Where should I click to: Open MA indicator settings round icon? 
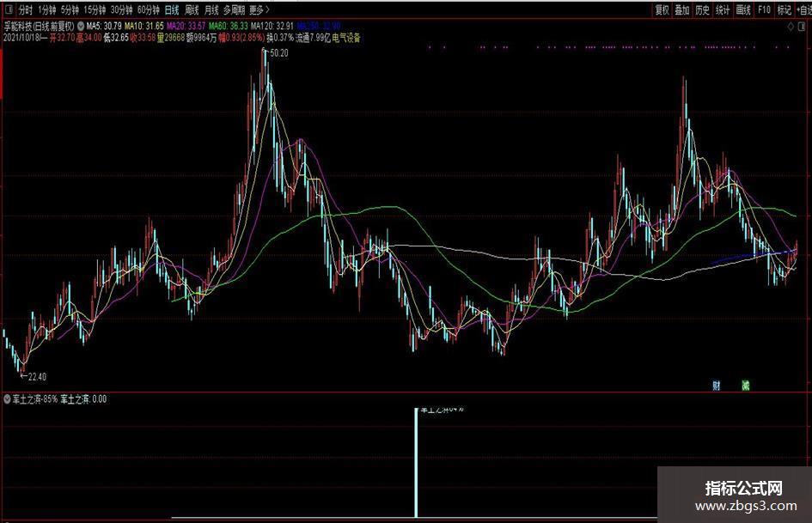point(82,26)
